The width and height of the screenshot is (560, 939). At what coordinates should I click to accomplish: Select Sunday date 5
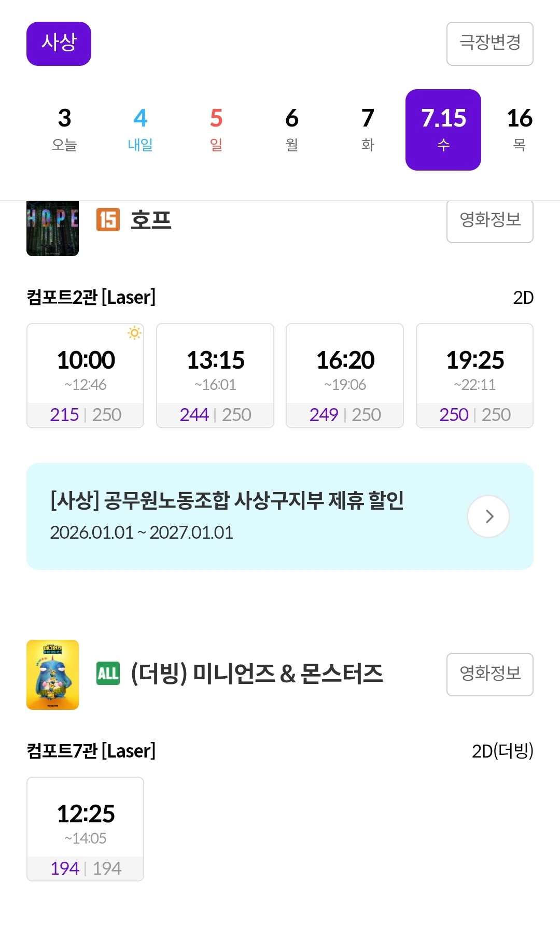pyautogui.click(x=216, y=130)
